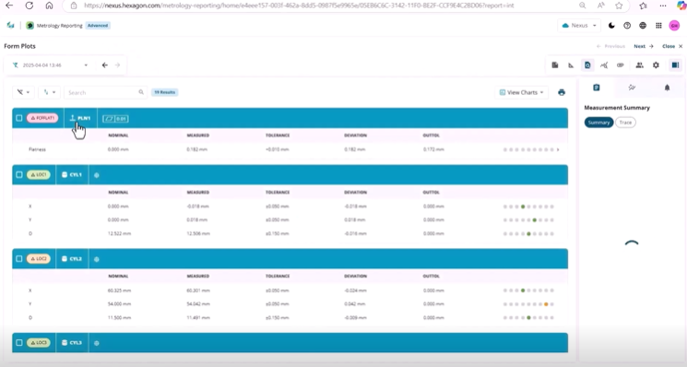The height and width of the screenshot is (367, 687).
Task: Check the FCFFLAT1 row checkbox
Action: point(19,118)
